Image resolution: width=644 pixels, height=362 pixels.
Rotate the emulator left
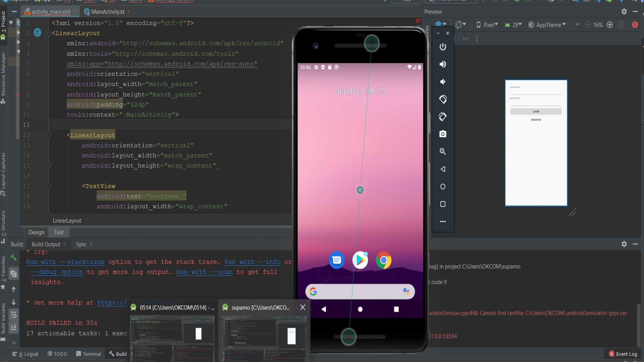[x=443, y=99]
